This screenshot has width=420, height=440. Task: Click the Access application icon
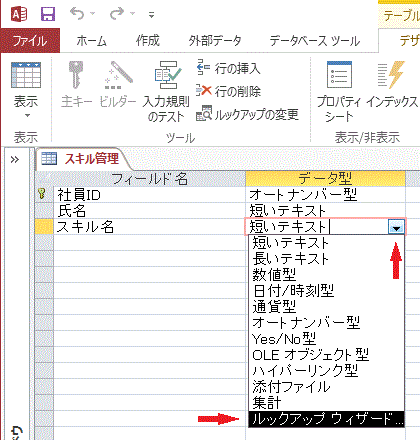19,14
